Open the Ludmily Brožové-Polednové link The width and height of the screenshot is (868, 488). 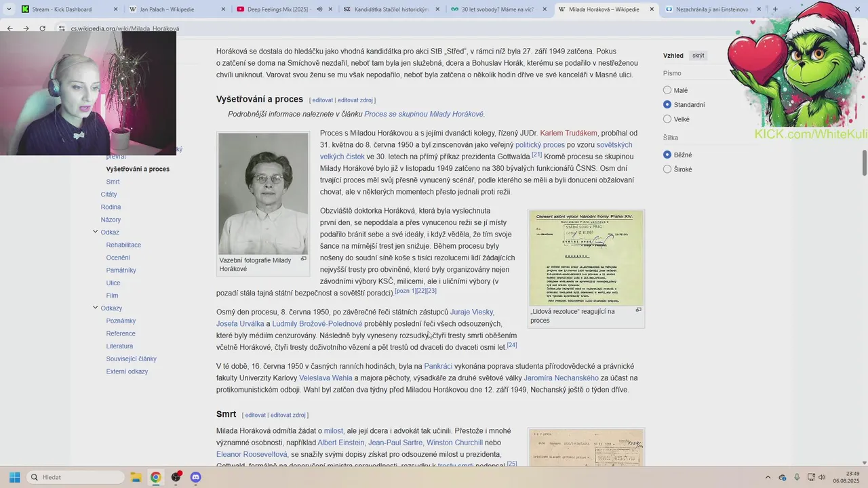317,324
